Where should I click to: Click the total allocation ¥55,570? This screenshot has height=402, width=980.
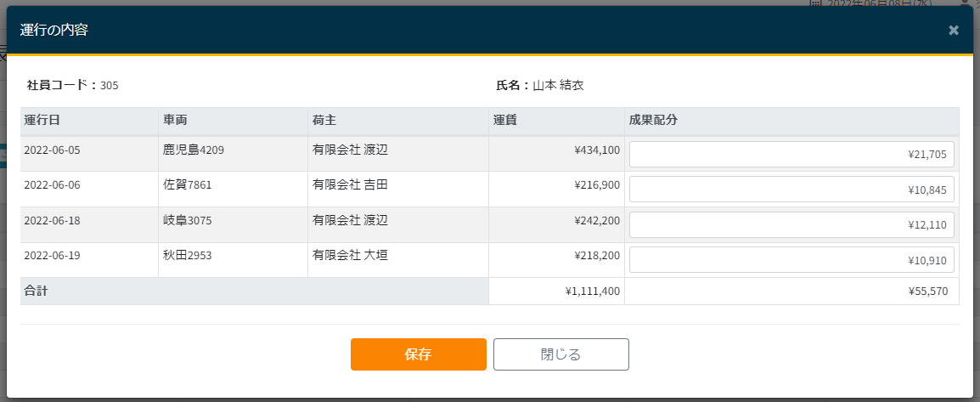coord(928,292)
